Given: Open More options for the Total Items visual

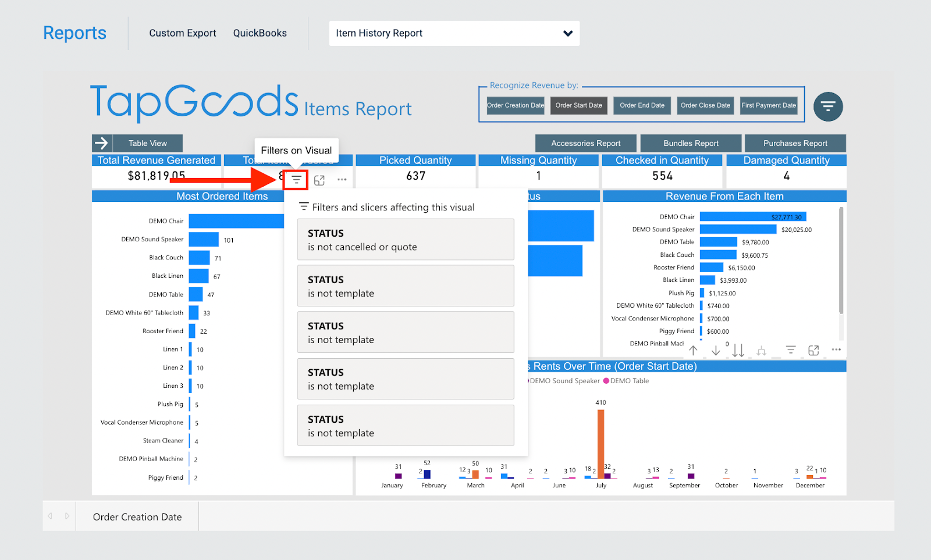Looking at the screenshot, I should pyautogui.click(x=342, y=180).
